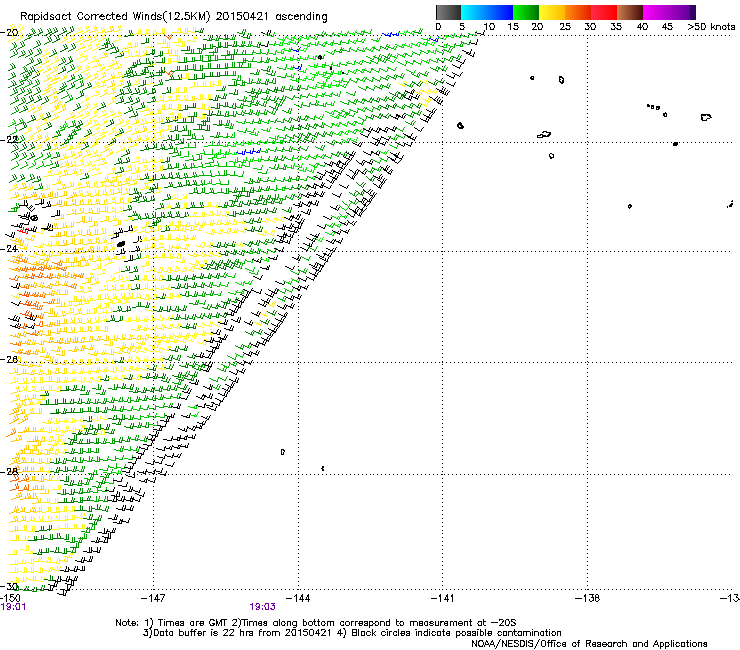Click the legend label "25"
Viewport: 740px width, 650px height.
coord(565,27)
